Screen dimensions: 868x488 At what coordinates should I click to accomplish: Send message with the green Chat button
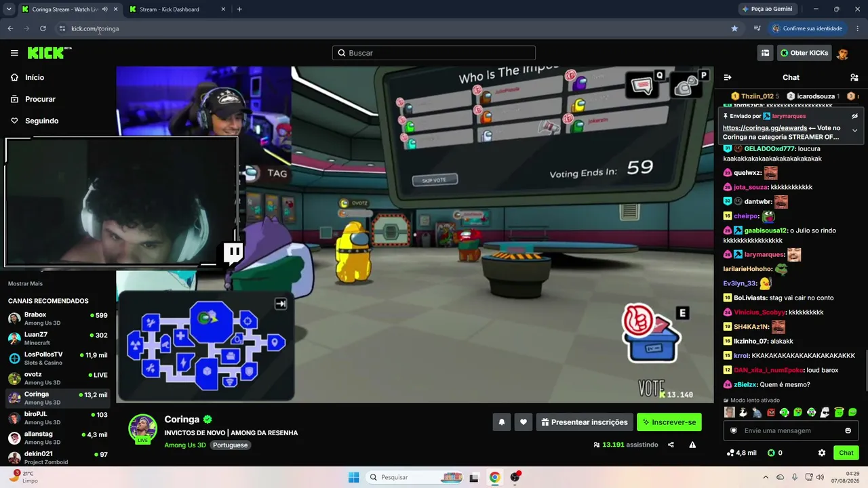click(x=846, y=453)
